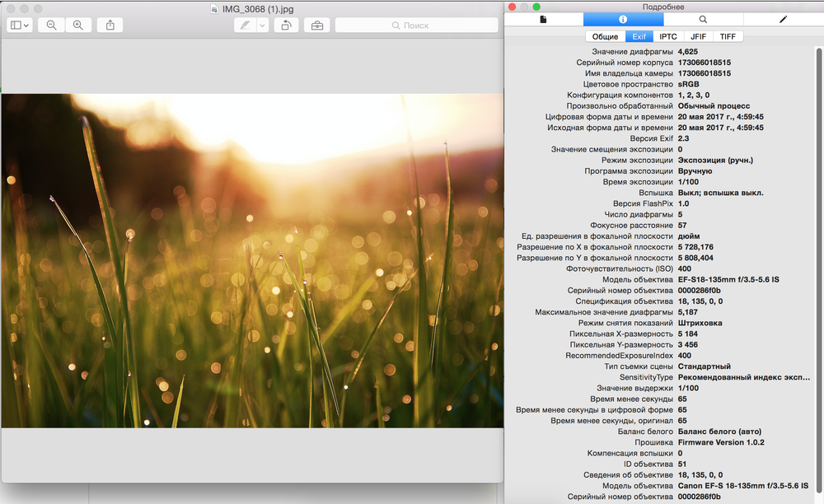Select the highlight pen tool in toolbar
The image size is (824, 504).
(244, 26)
